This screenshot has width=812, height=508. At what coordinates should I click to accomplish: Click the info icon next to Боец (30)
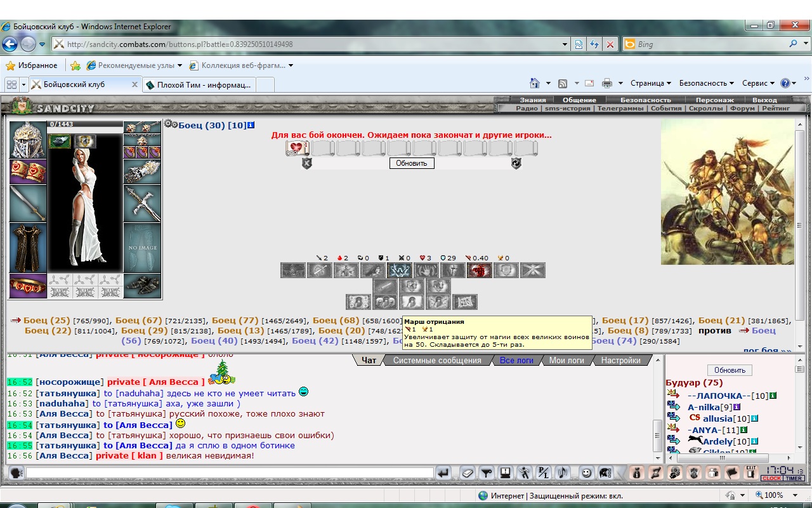251,125
